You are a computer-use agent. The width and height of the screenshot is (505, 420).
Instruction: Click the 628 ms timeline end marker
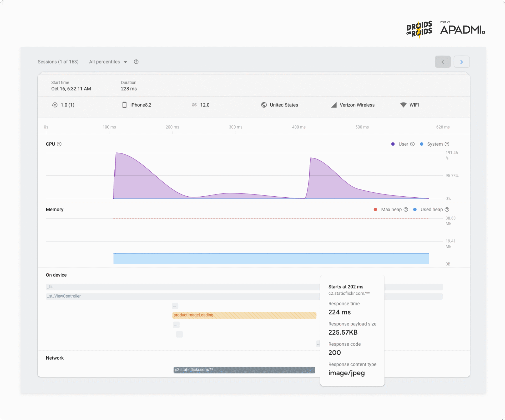(x=443, y=127)
